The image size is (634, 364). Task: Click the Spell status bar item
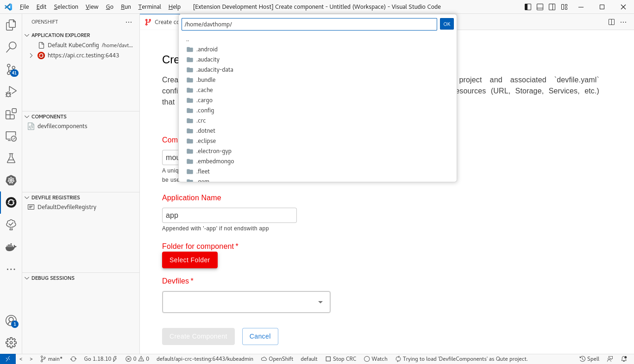pyautogui.click(x=589, y=359)
